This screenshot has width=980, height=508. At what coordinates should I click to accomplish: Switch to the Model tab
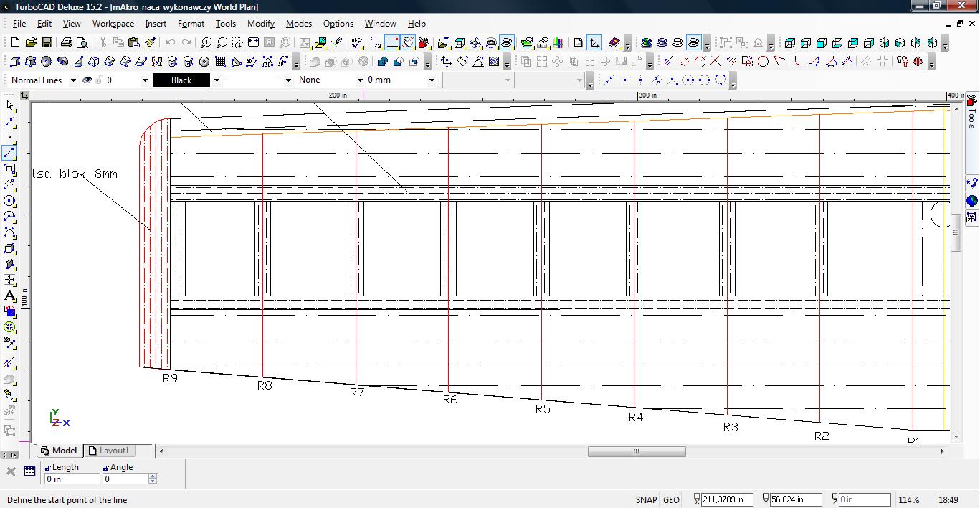[59, 451]
